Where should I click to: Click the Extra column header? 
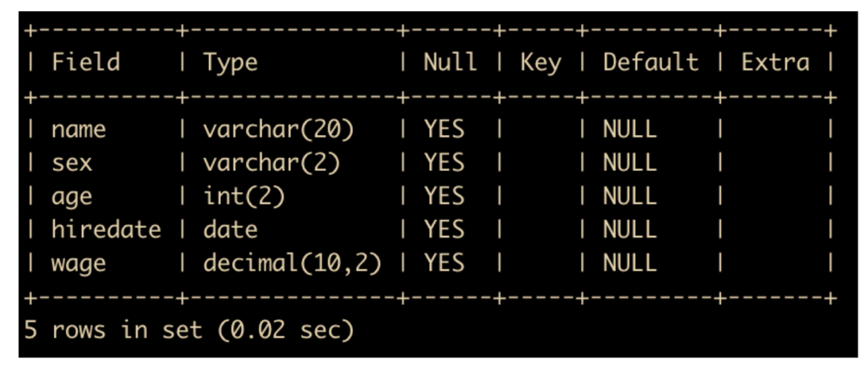pyautogui.click(x=775, y=63)
